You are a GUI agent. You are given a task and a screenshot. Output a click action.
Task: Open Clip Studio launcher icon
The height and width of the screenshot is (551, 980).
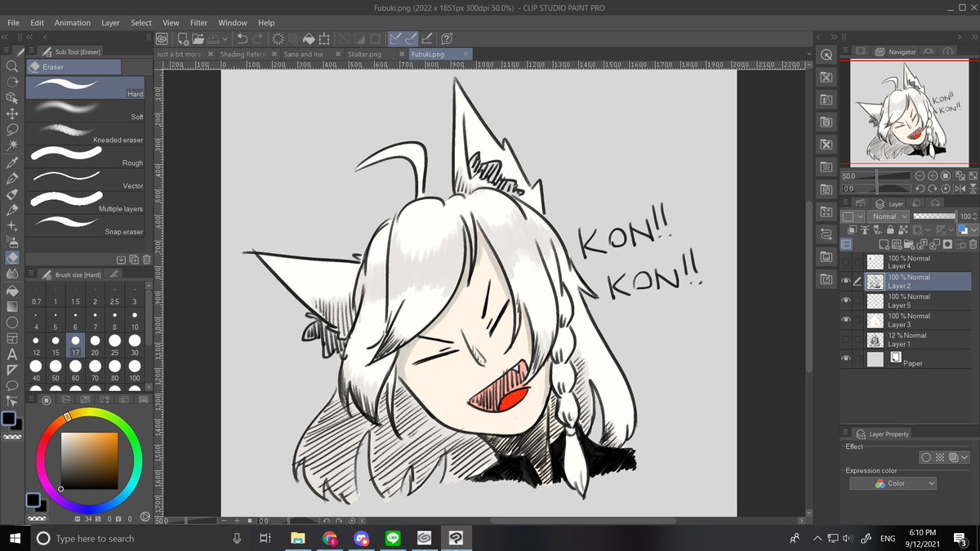point(162,38)
